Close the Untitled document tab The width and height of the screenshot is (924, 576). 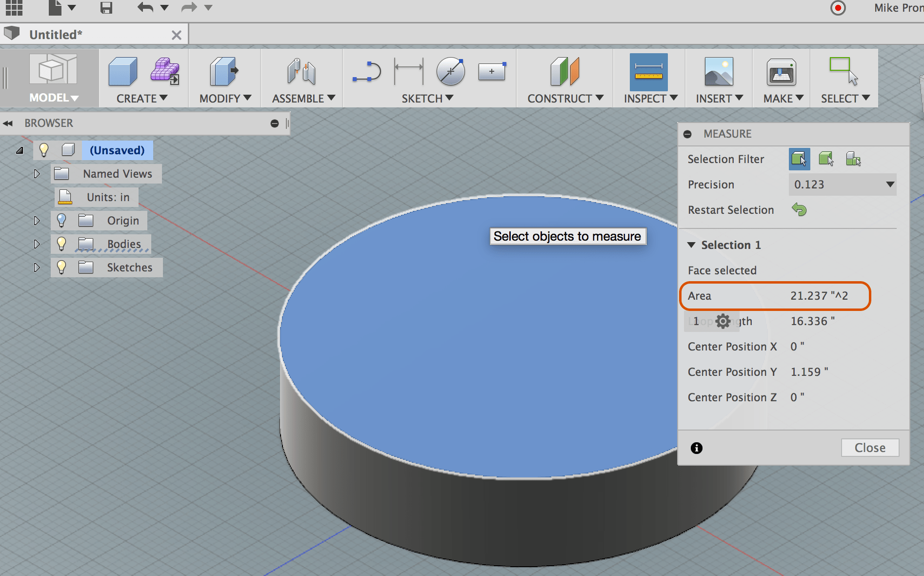(177, 35)
